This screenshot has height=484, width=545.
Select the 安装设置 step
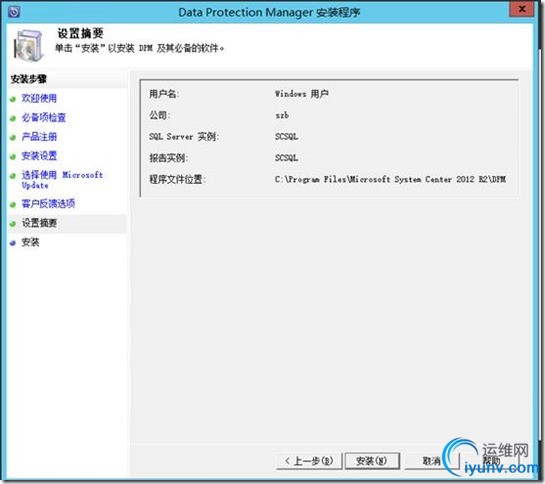pos(39,156)
